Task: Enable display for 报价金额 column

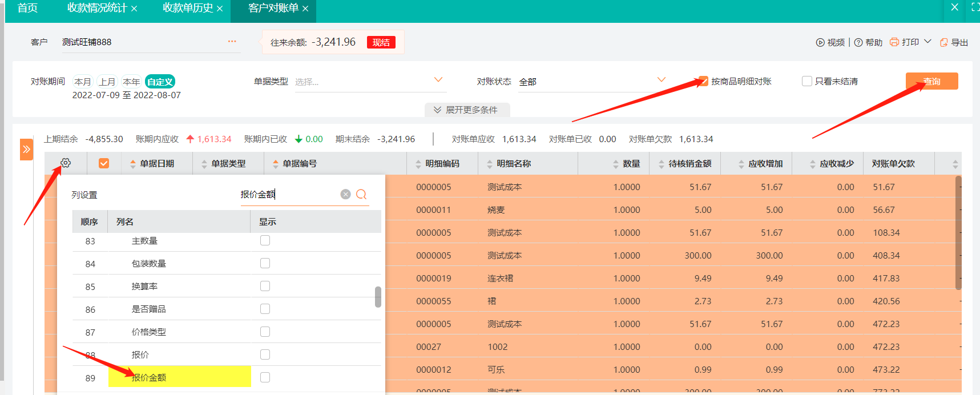Action: pyautogui.click(x=265, y=377)
